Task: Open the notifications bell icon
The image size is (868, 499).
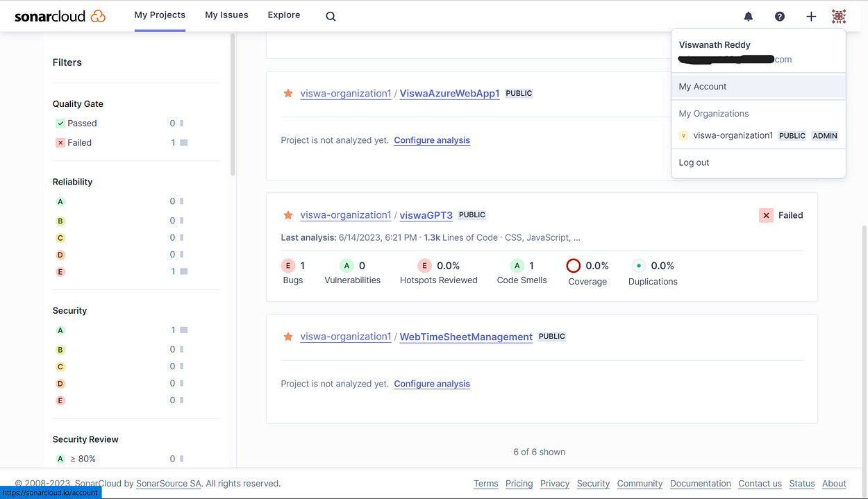Action: point(749,17)
